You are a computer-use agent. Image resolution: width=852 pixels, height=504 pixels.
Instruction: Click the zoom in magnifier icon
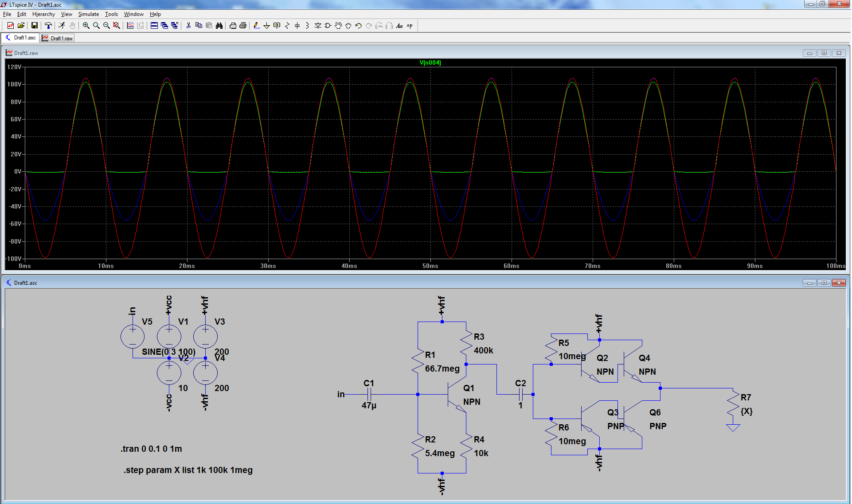pyautogui.click(x=86, y=26)
